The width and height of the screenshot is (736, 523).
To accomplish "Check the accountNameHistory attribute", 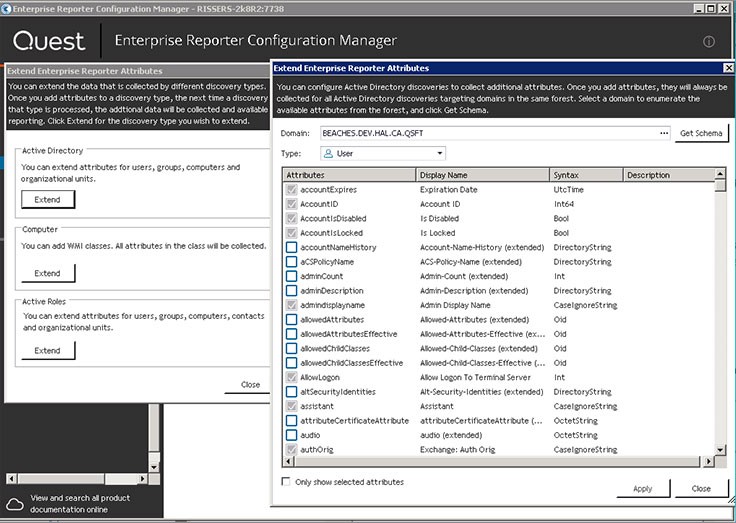I will tap(291, 247).
